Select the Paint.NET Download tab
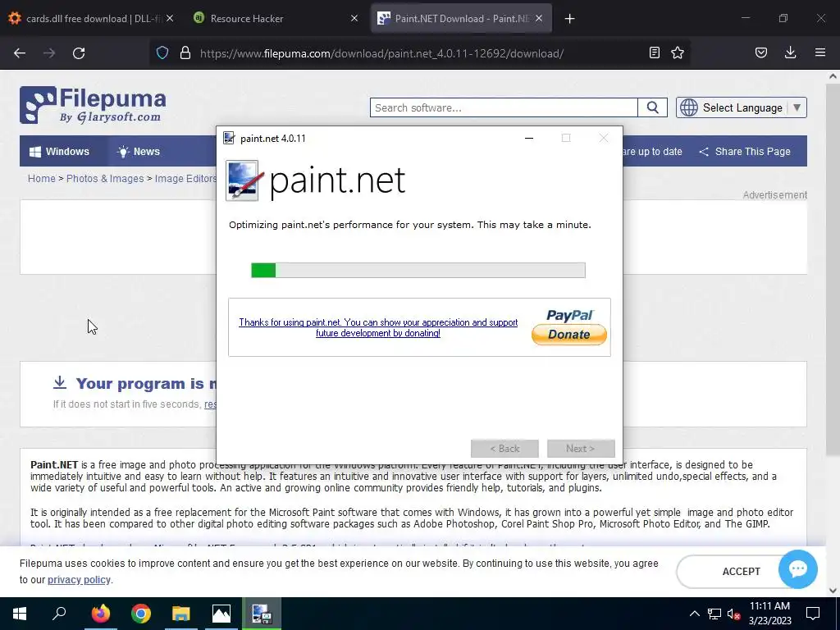The height and width of the screenshot is (630, 840). coord(461,18)
